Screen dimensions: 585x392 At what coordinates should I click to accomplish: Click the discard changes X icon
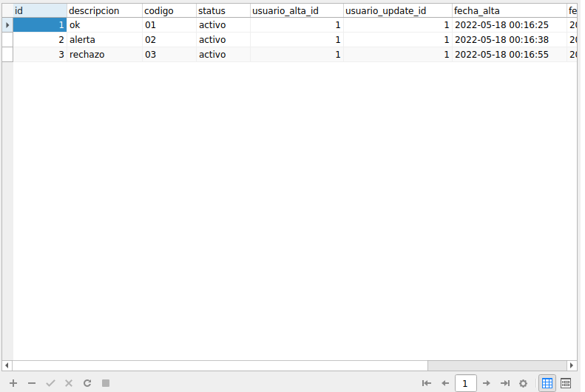(69, 383)
